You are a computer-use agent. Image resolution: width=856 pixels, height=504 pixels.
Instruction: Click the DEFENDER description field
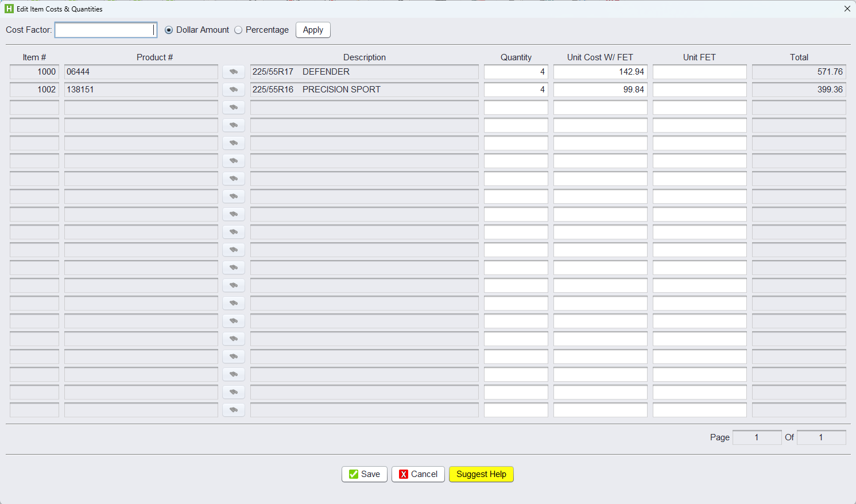(x=364, y=72)
